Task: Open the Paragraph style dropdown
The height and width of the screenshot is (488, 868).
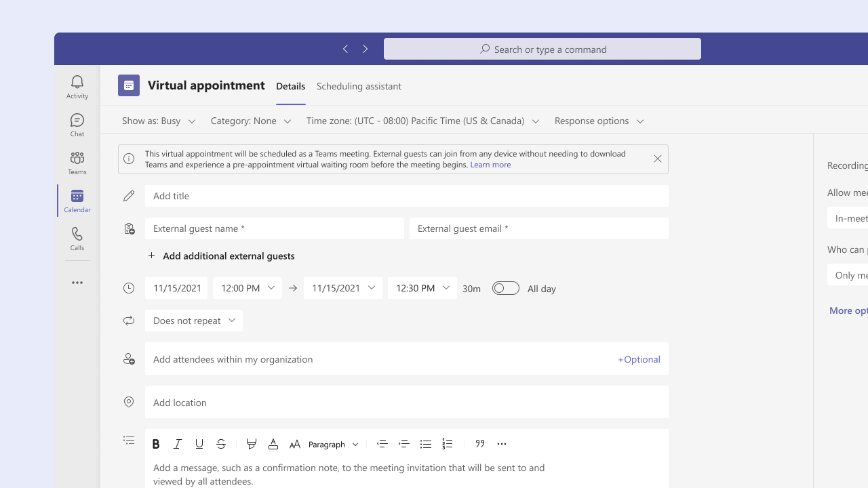Action: tap(334, 445)
